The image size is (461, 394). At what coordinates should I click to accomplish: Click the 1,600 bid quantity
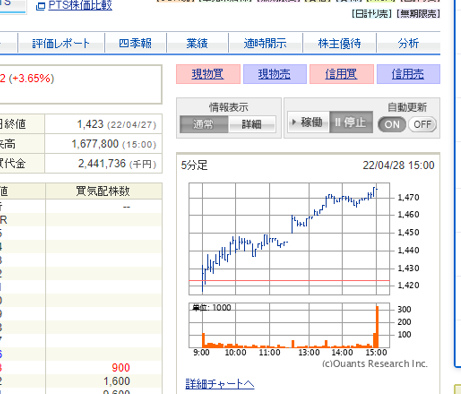click(117, 381)
